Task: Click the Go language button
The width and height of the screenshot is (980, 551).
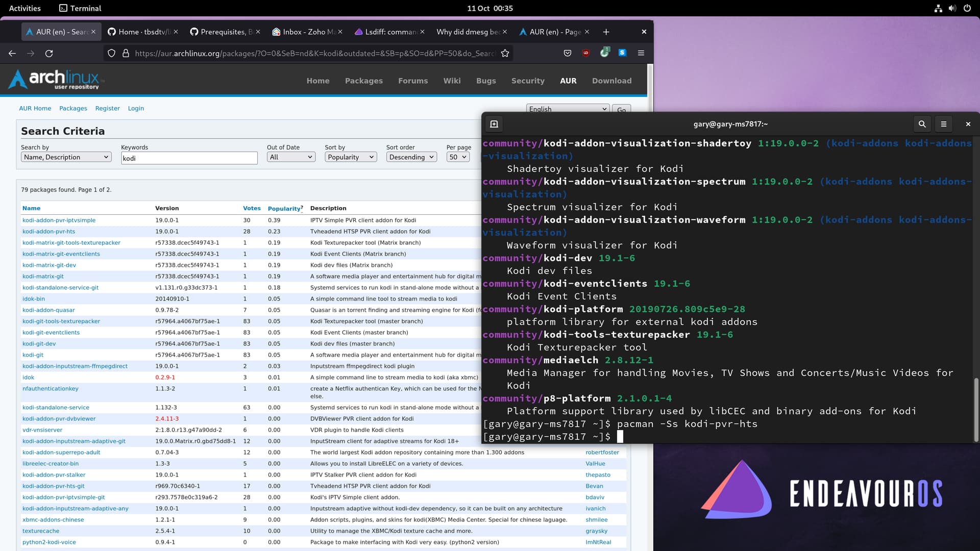Action: point(621,109)
